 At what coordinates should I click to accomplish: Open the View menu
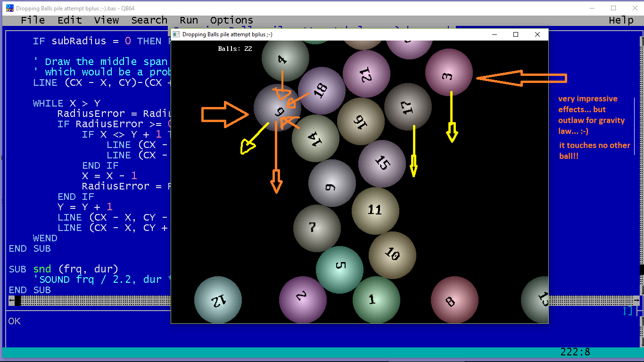click(x=106, y=20)
